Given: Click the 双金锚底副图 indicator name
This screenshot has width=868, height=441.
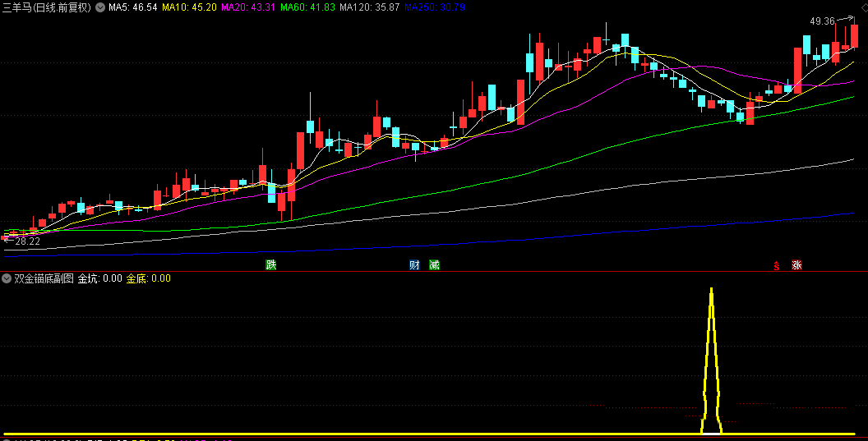Looking at the screenshot, I should point(44,278).
